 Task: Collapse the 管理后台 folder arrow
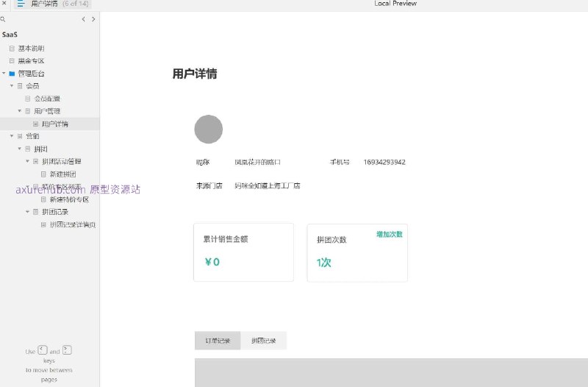(4, 73)
